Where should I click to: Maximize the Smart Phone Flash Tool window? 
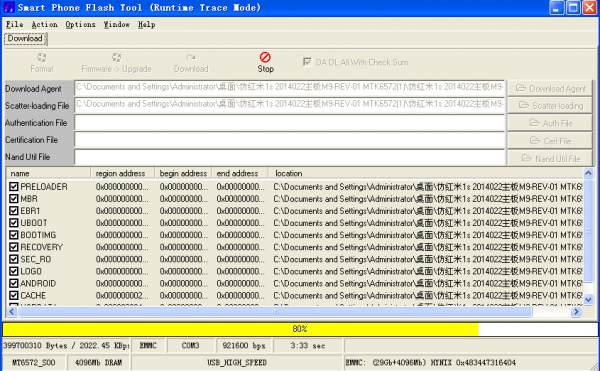[573, 8]
